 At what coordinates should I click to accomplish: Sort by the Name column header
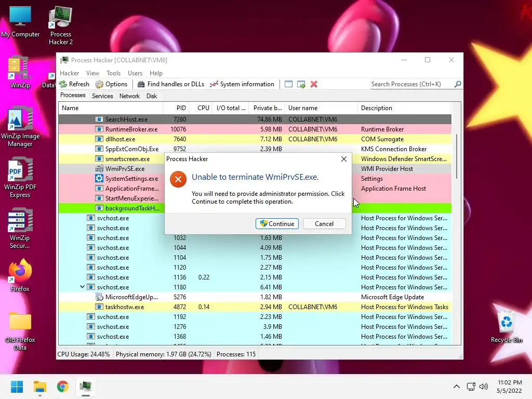[x=111, y=108]
